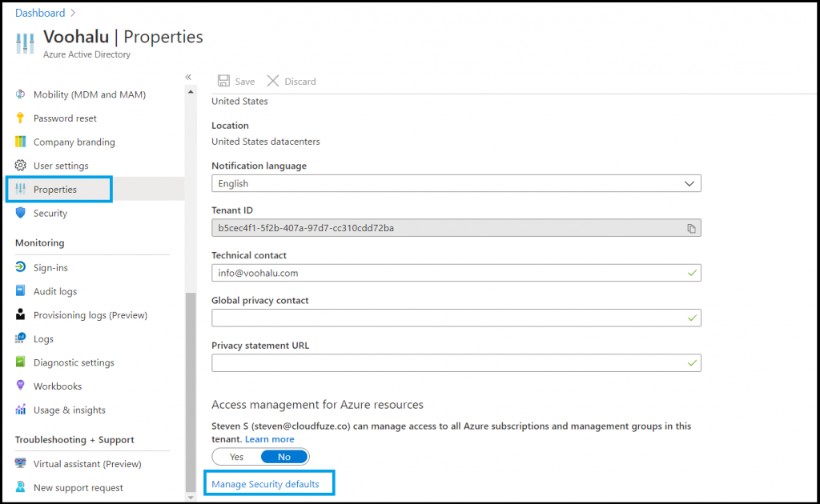
Task: Click the Usage & insights chart icon
Action: [20, 409]
